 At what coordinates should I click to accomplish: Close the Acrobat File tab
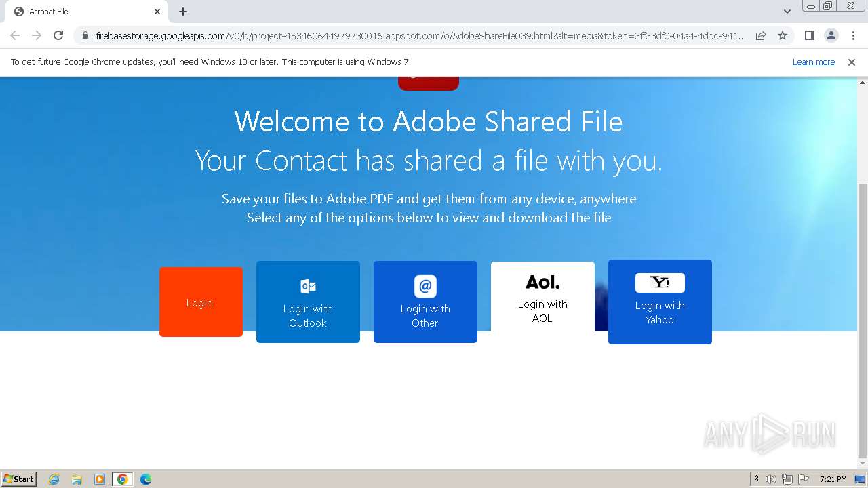coord(157,12)
